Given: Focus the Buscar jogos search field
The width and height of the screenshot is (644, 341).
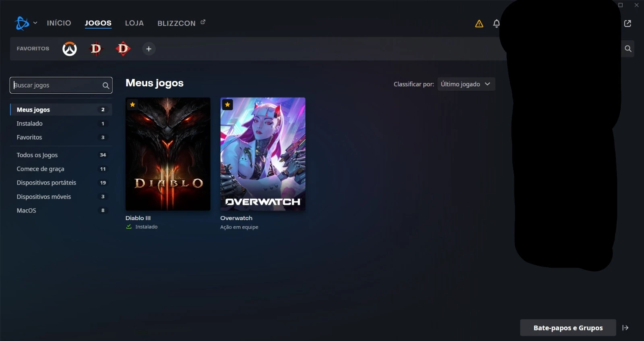Looking at the screenshot, I should click(61, 85).
